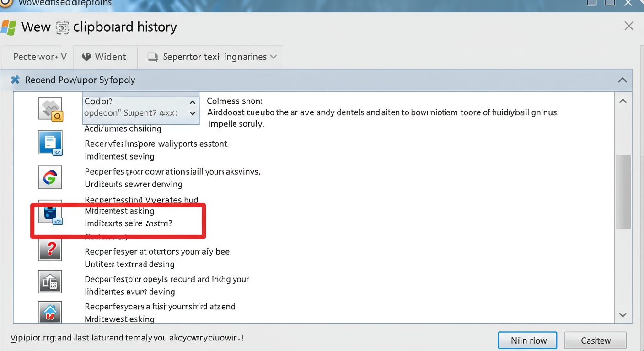Image resolution: width=644 pixels, height=351 pixels.
Task: Click the Niin rlow button
Action: click(x=527, y=340)
